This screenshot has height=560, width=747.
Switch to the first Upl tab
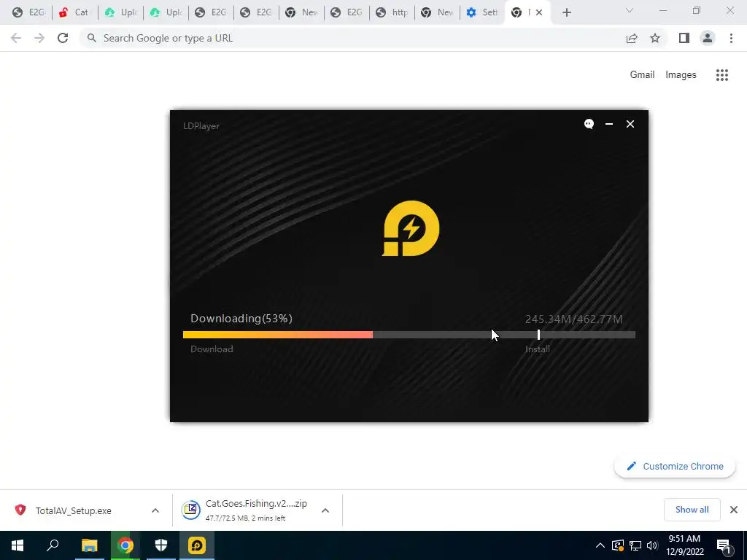point(120,12)
